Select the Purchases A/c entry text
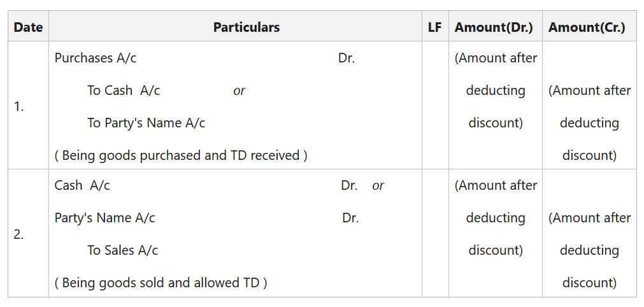The width and height of the screenshot is (644, 307). (x=96, y=58)
